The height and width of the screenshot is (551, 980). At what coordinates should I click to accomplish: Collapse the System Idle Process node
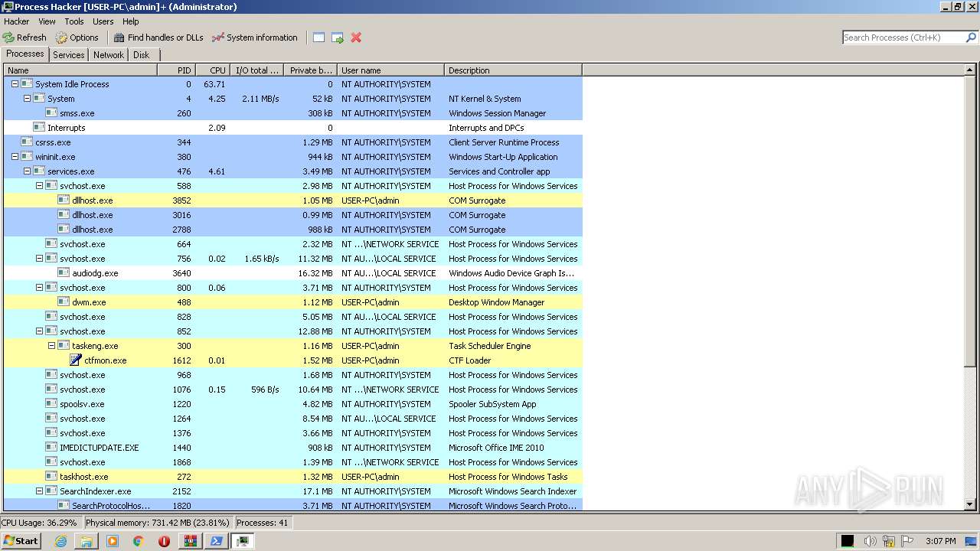click(15, 84)
